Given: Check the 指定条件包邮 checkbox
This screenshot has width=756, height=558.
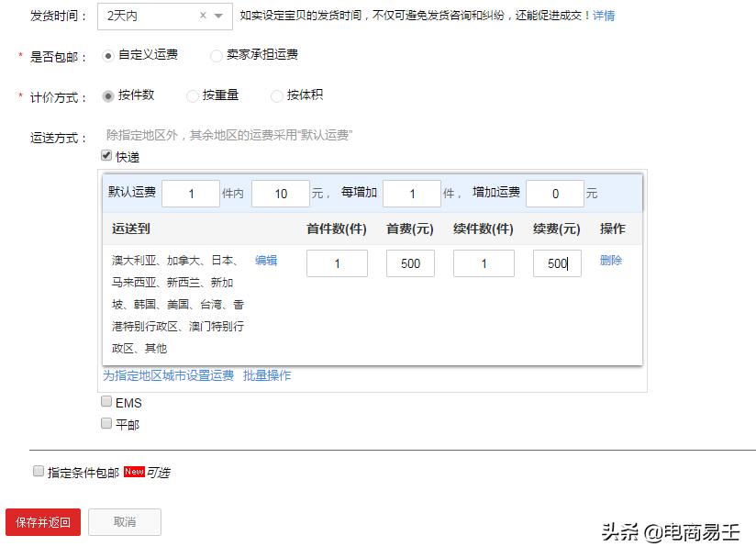Looking at the screenshot, I should point(37,470).
